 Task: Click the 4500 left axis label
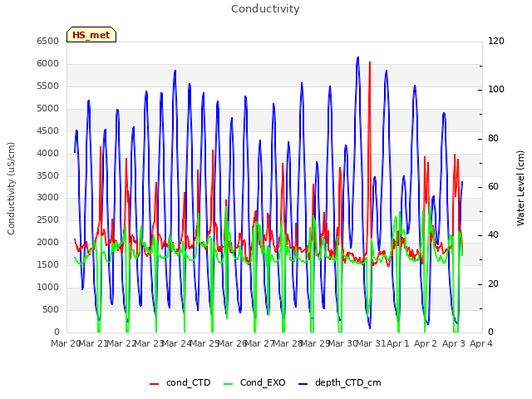coord(48,131)
